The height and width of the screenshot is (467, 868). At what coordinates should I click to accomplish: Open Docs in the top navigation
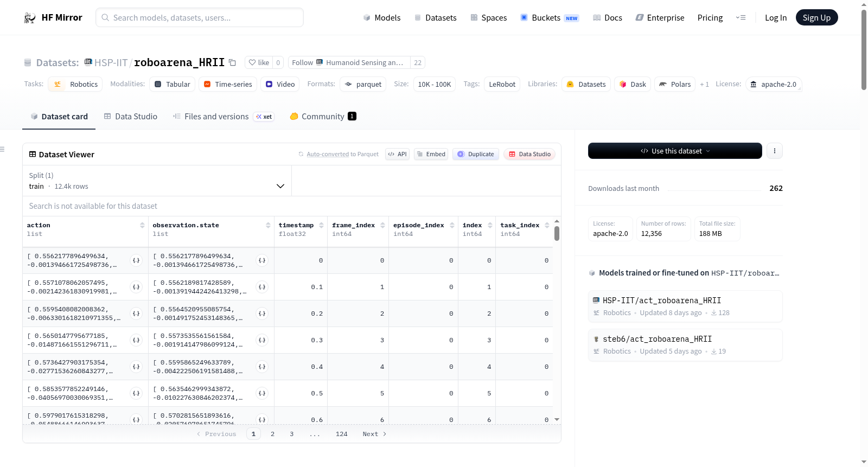point(608,18)
